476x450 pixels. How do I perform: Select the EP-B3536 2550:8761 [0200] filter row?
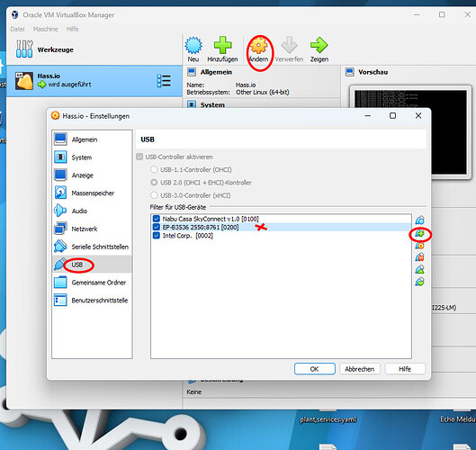(x=281, y=227)
